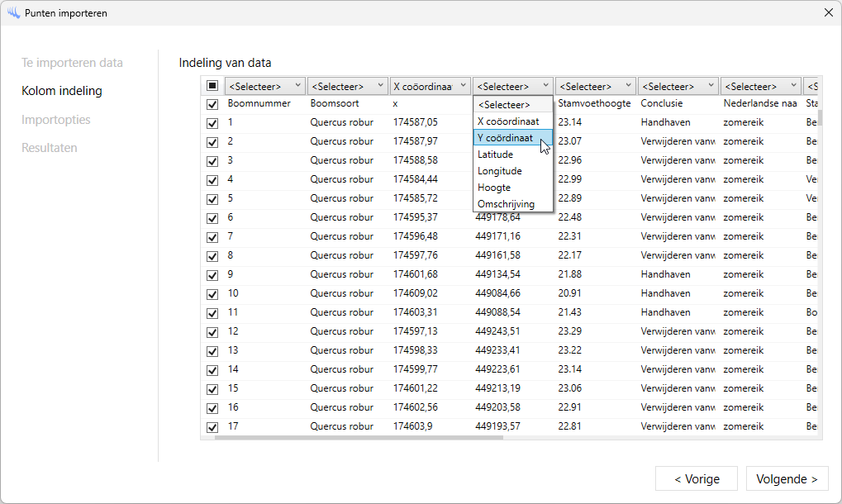
Task: Toggle checkbox for the Boomnummer header row
Action: [x=212, y=105]
